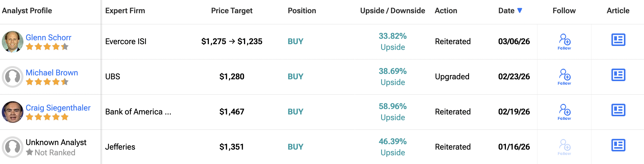This screenshot has width=644, height=164.
Task: Open article icon for Craig Siegenthaler's rating
Action: point(618,110)
